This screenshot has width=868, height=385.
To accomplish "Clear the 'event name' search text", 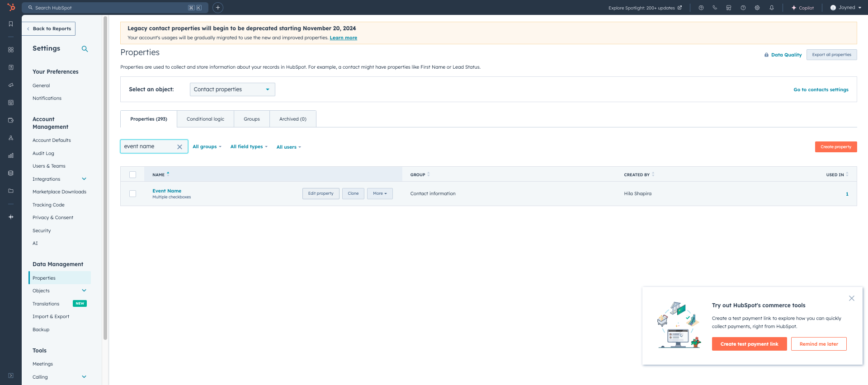I will [179, 147].
